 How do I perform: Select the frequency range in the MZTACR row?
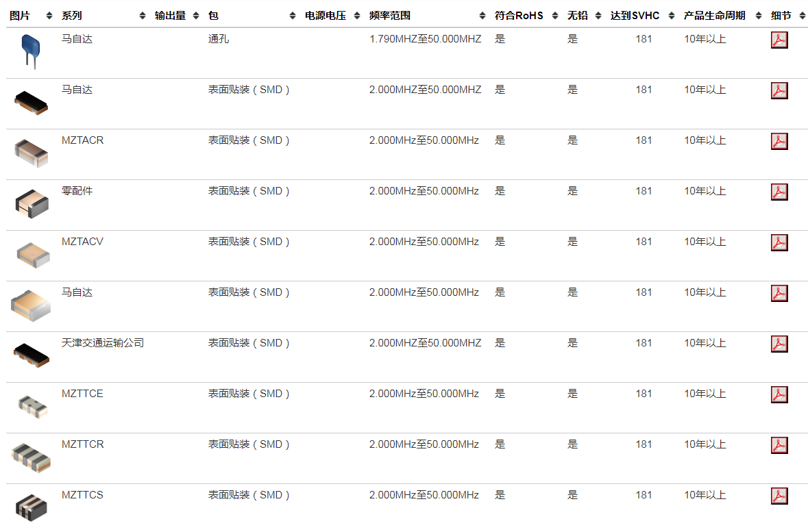coord(424,140)
